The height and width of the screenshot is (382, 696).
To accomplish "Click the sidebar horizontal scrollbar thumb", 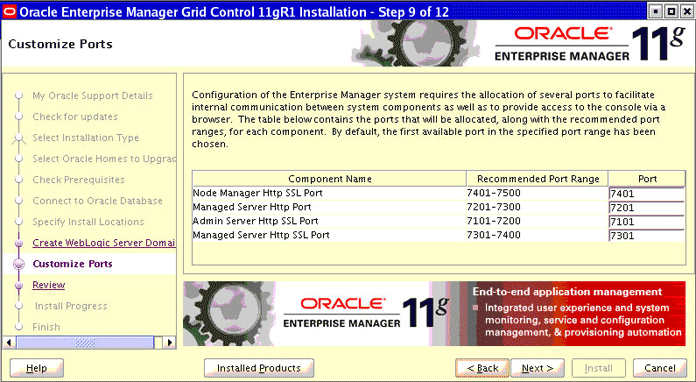I will click(85, 343).
